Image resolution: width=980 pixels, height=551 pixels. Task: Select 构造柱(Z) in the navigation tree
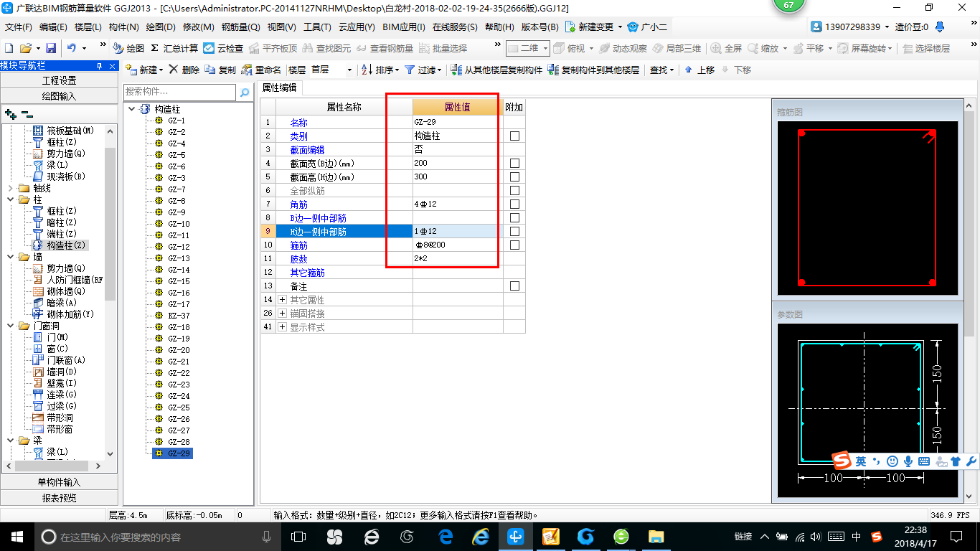coord(66,245)
